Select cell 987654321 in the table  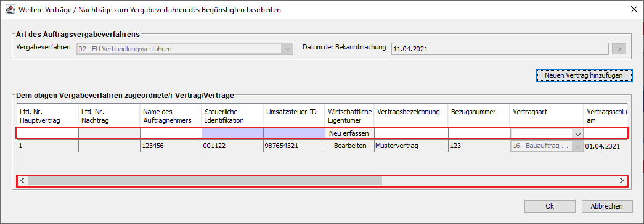click(294, 146)
